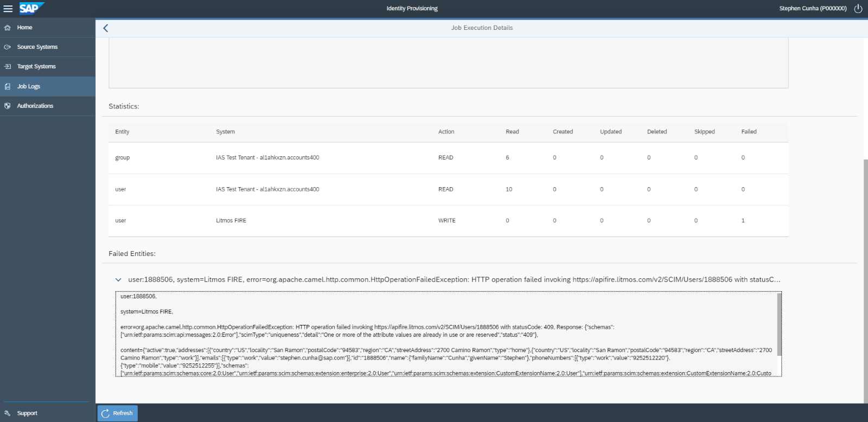
Task: Click the Failed Entities heading
Action: [x=132, y=254]
